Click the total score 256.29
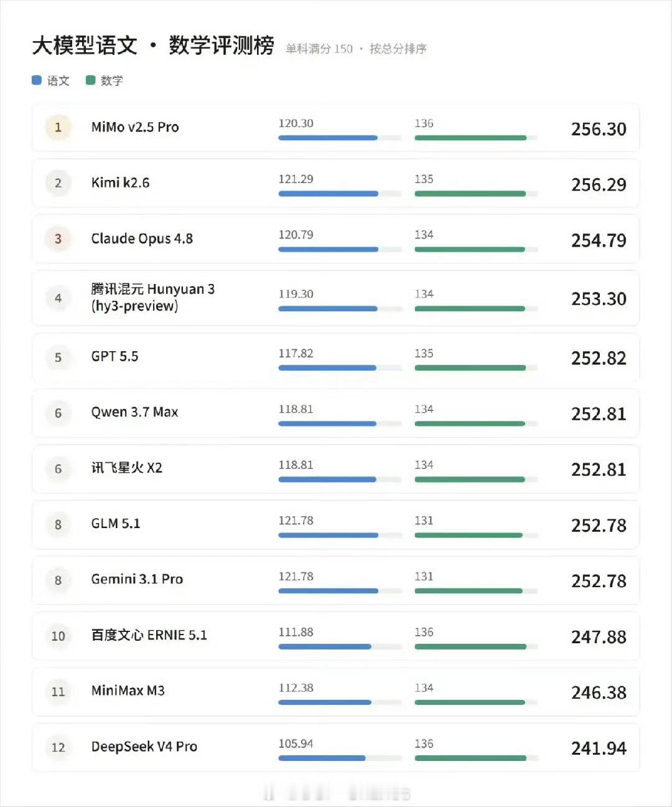 (x=599, y=184)
